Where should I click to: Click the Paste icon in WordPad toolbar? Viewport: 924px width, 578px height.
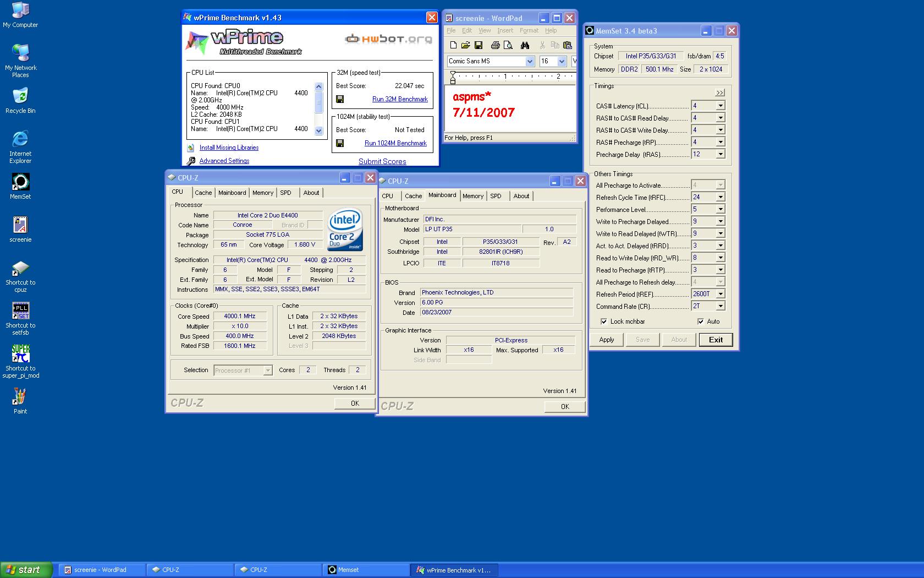[x=568, y=45]
